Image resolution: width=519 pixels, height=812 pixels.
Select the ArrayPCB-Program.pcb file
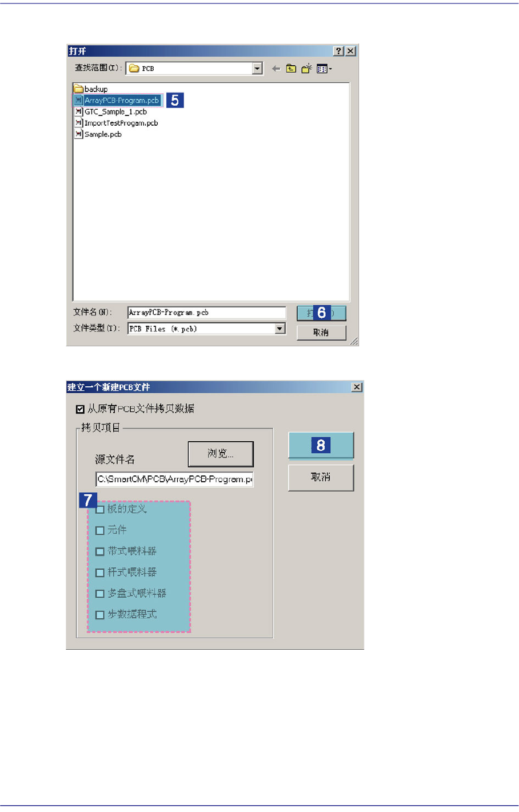pyautogui.click(x=117, y=101)
